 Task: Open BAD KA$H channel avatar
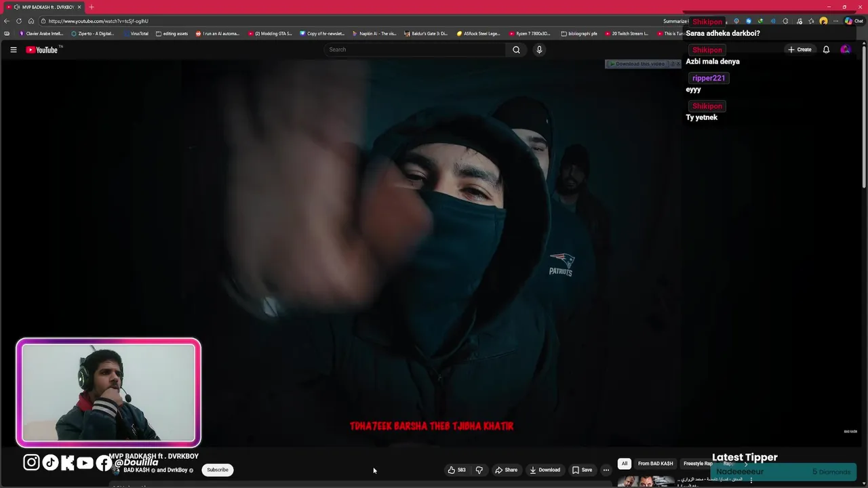click(x=116, y=470)
